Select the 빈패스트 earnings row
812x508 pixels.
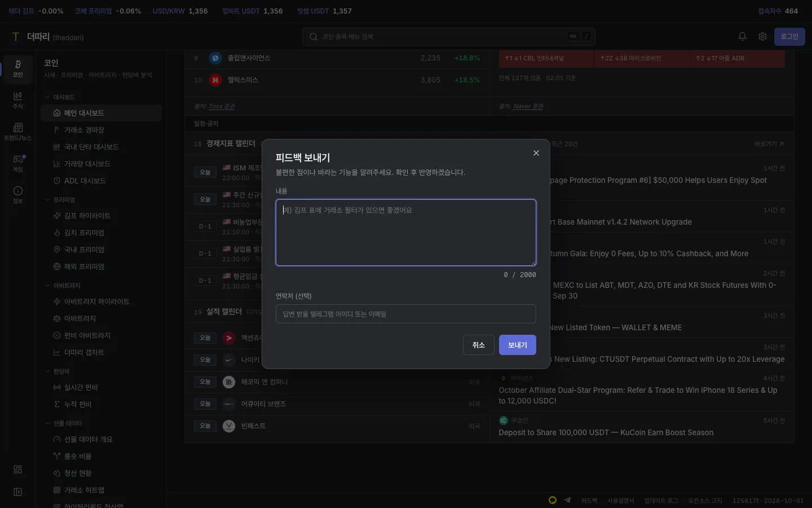point(337,426)
